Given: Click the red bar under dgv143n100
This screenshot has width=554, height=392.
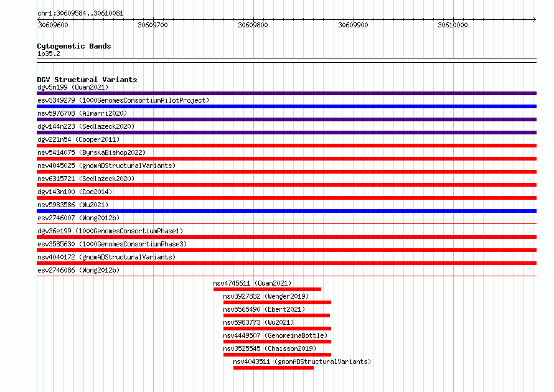Looking at the screenshot, I should pos(286,198).
